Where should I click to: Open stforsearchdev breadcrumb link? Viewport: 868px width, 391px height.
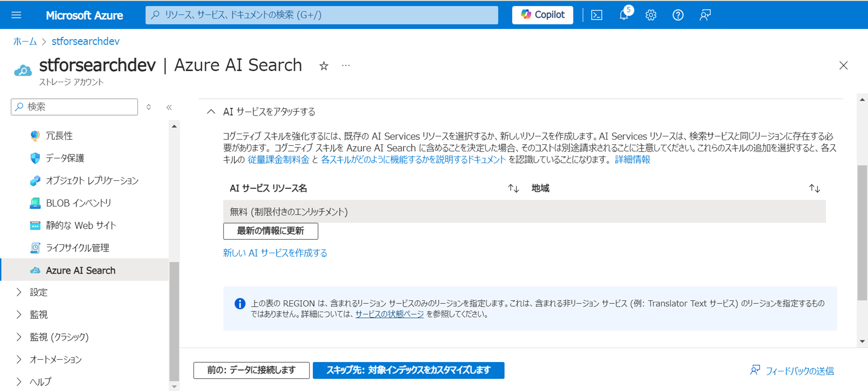[x=86, y=41]
